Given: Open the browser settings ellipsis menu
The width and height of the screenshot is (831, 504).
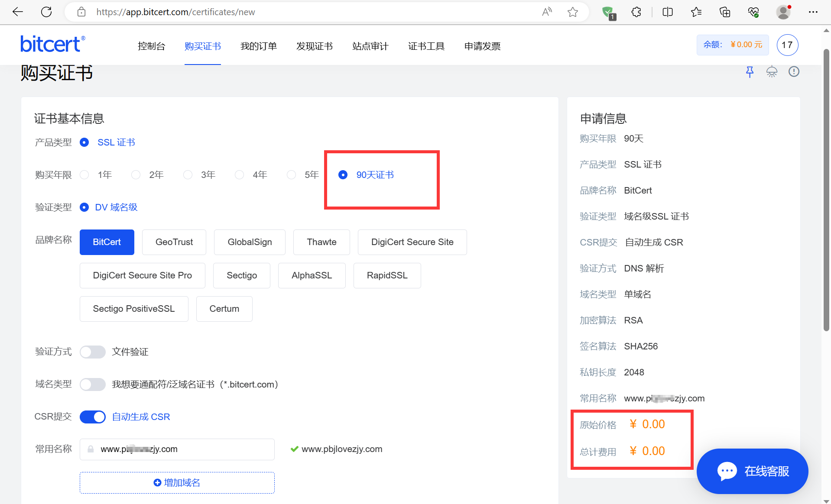Looking at the screenshot, I should tap(813, 12).
